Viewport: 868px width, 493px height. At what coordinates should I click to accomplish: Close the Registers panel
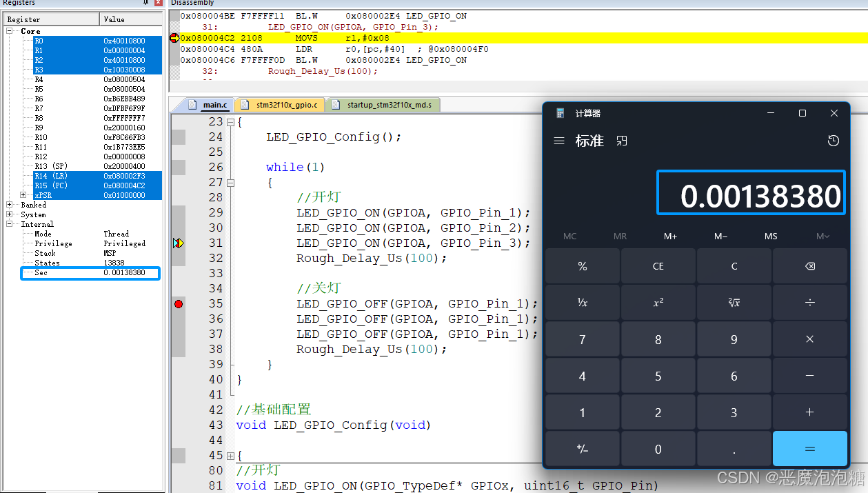pos(159,3)
